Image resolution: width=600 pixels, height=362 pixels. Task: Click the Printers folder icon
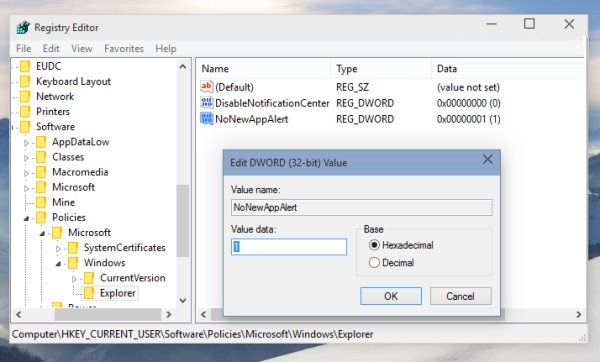click(25, 112)
